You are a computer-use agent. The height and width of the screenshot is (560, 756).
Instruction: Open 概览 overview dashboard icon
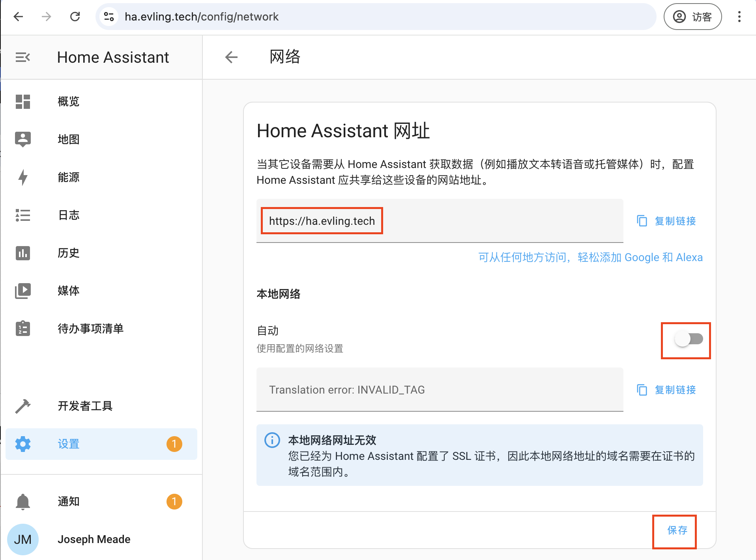click(23, 101)
